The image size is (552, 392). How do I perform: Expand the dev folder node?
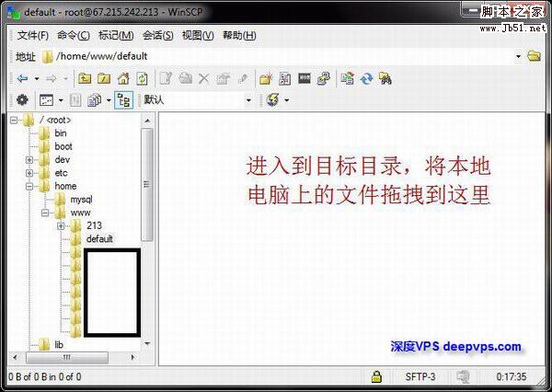[x=29, y=160]
